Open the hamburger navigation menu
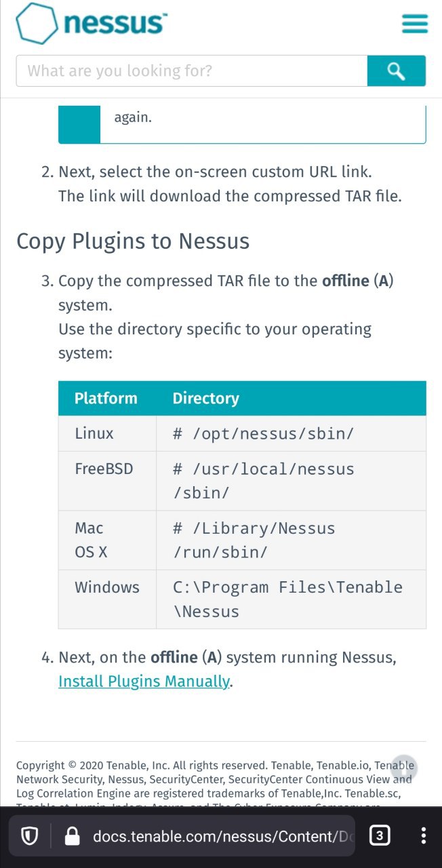The width and height of the screenshot is (442, 868). [414, 24]
